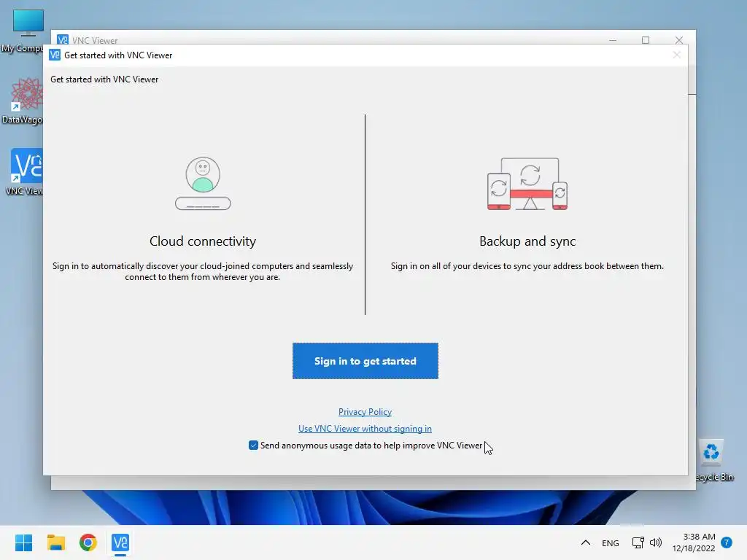Select the VNC Viewer desktop shortcut

click(x=25, y=172)
